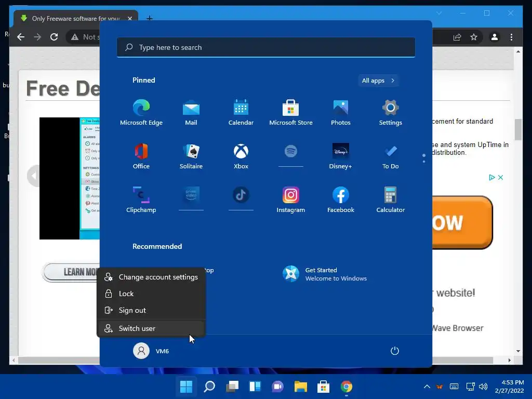Open Microsoft Edge from pinned apps

[141, 113]
